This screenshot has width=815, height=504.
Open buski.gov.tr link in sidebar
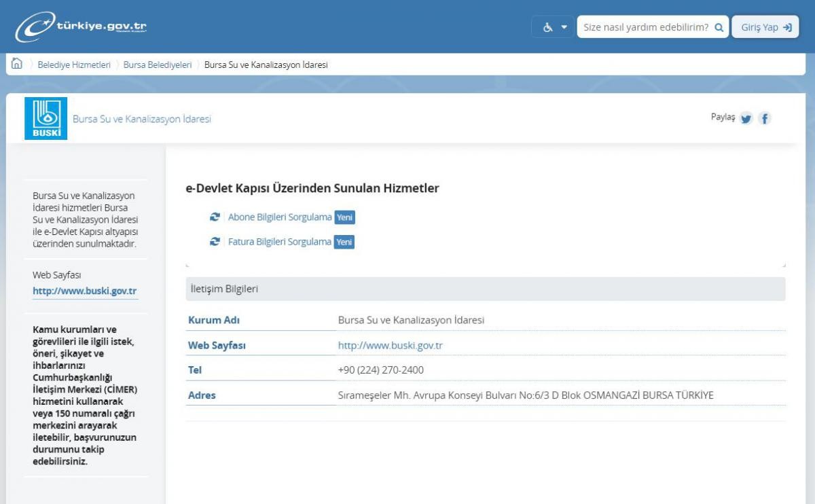click(x=85, y=291)
